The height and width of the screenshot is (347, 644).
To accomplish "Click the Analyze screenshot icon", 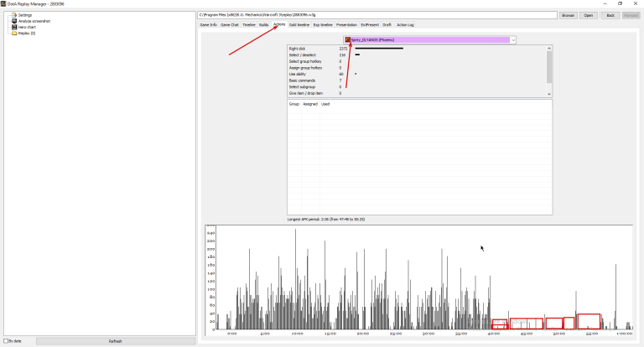I will (x=14, y=21).
